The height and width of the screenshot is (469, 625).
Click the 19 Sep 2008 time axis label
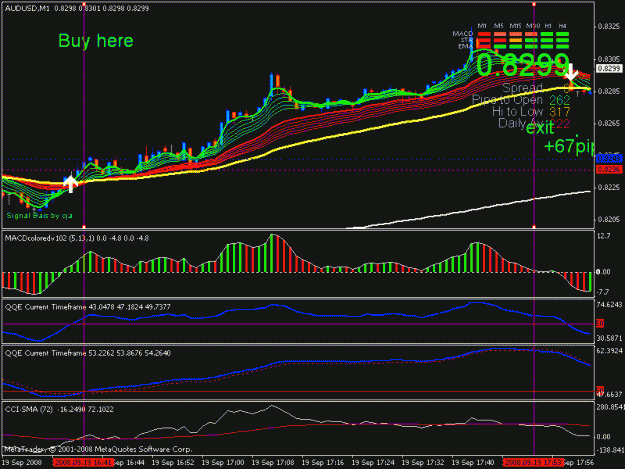point(22,463)
